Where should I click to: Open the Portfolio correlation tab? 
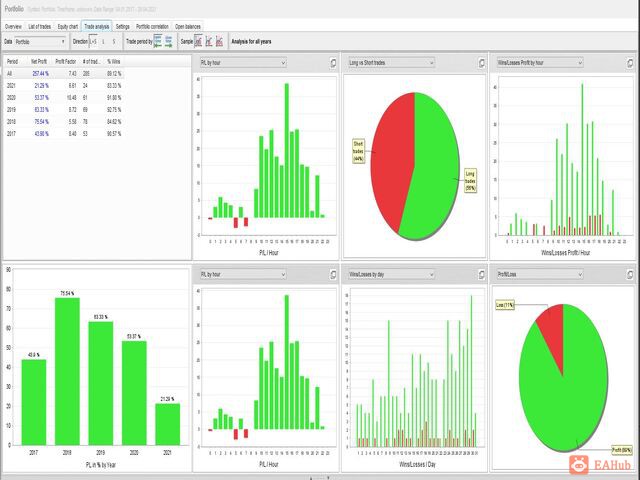152,27
